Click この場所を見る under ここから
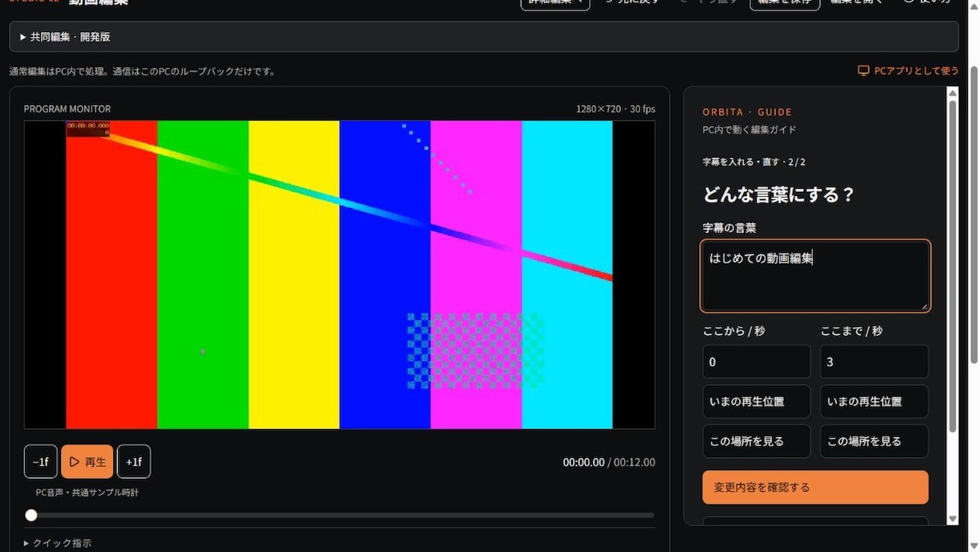This screenshot has width=980, height=552. click(x=757, y=441)
